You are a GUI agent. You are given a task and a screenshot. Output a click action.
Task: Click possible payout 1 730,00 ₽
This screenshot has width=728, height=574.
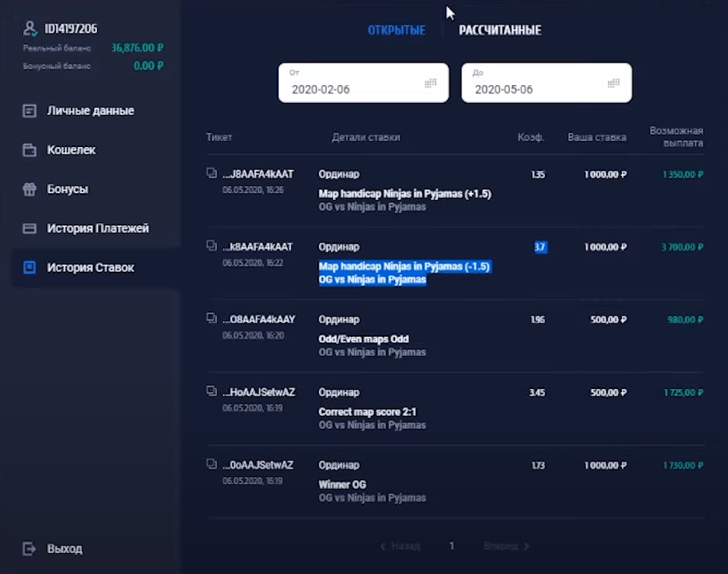pos(683,466)
